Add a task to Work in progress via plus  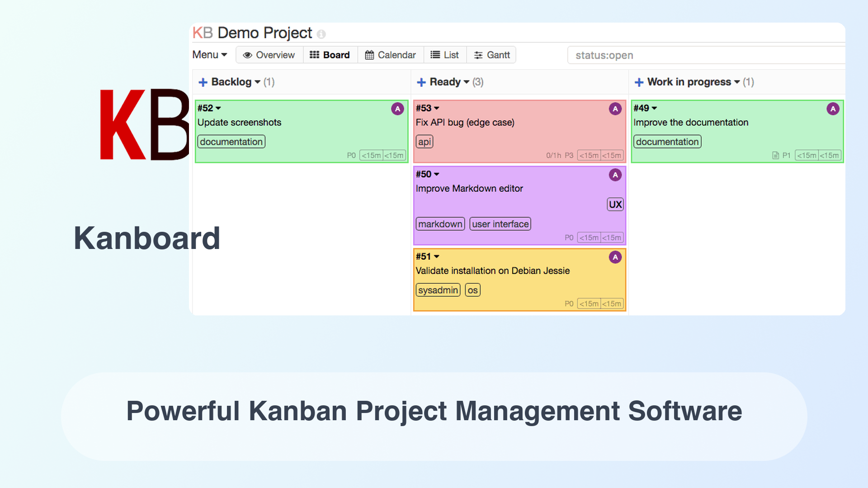click(x=639, y=82)
